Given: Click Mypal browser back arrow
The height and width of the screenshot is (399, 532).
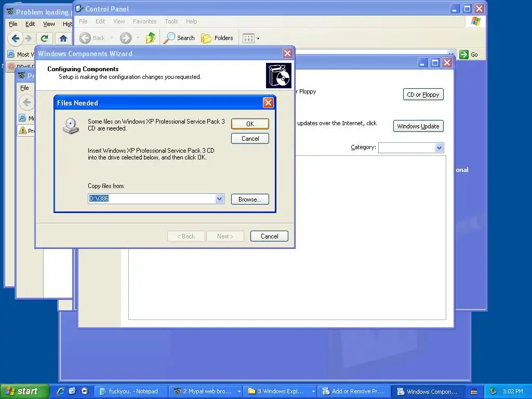Looking at the screenshot, I should tap(15, 38).
